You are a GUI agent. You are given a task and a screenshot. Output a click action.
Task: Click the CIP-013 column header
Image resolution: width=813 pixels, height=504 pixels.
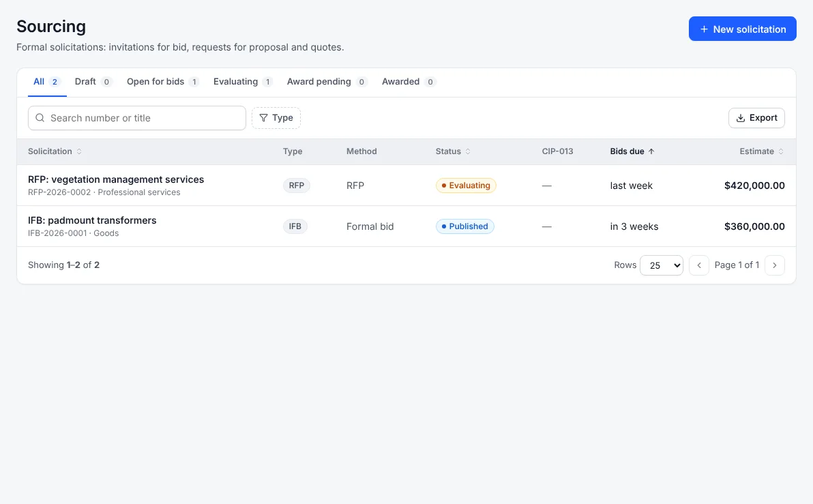click(x=557, y=151)
